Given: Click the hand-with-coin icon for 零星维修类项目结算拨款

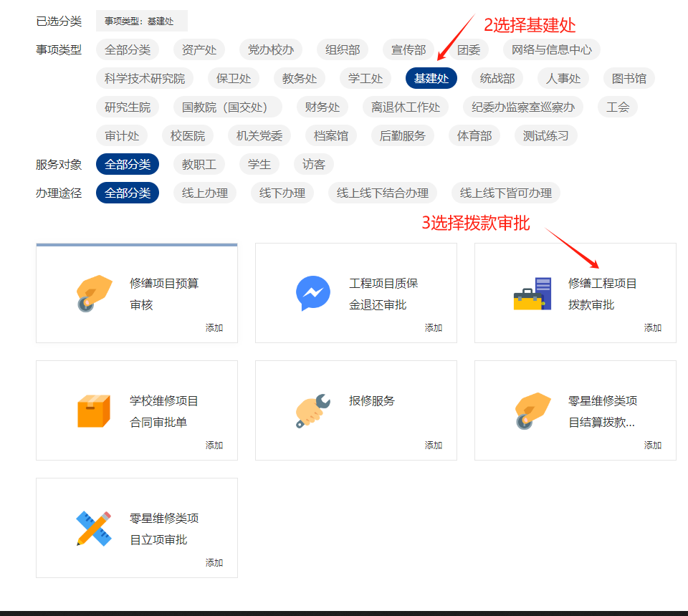Looking at the screenshot, I should pyautogui.click(x=532, y=411).
